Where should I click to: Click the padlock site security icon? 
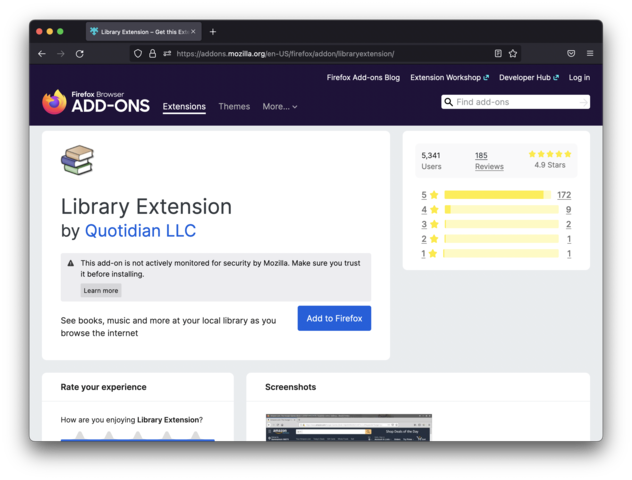point(152,54)
